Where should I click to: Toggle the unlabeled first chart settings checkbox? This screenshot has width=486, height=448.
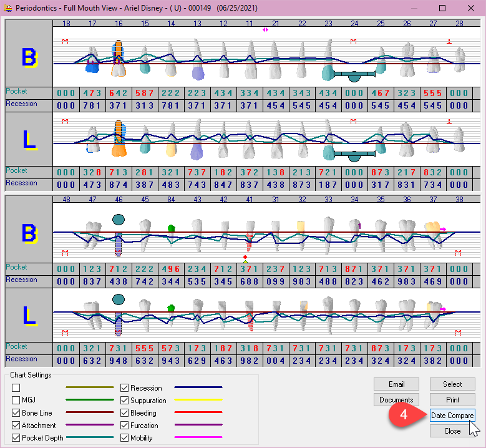16,388
